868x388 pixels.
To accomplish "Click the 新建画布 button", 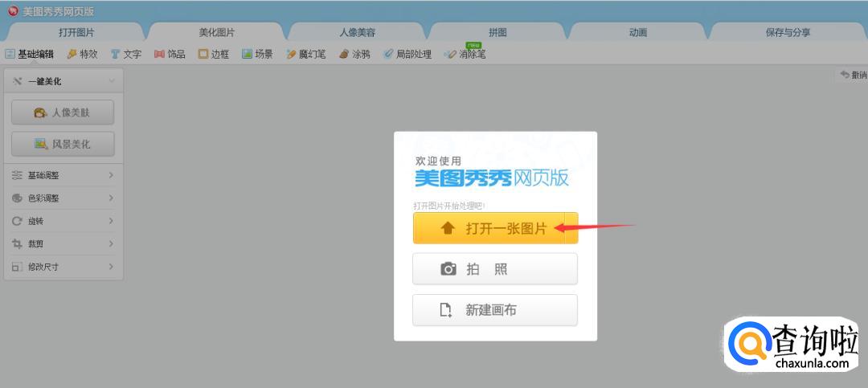I will (x=495, y=310).
